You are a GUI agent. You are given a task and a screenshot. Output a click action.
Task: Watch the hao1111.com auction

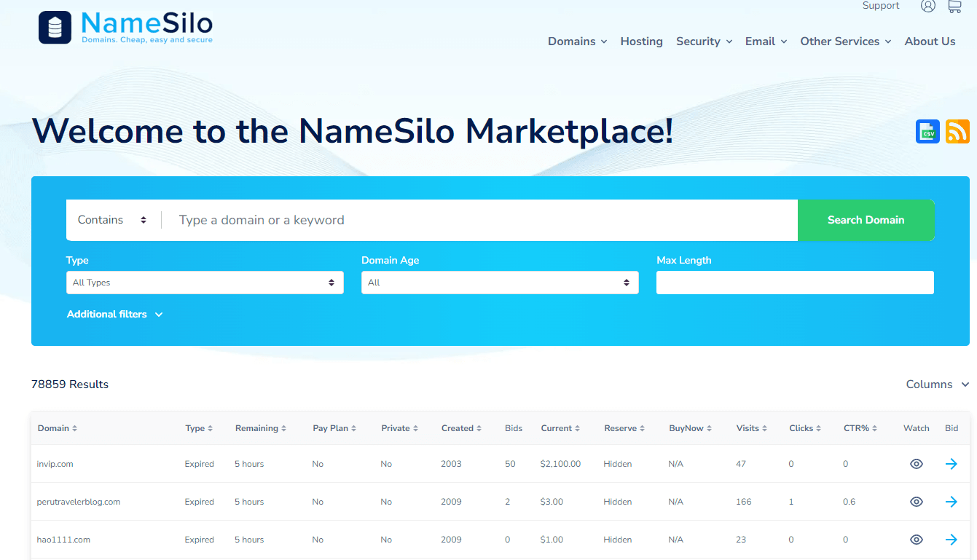click(x=916, y=540)
